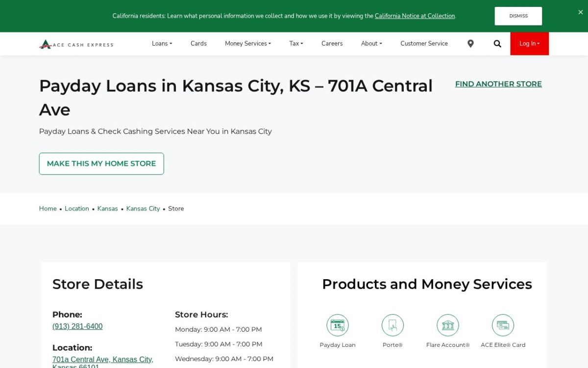This screenshot has height=368, width=588.
Task: Go to Kansas breadcrumb
Action: point(107,209)
